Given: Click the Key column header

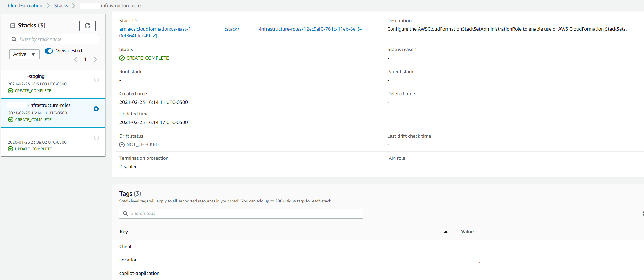Looking at the screenshot, I should [x=124, y=232].
